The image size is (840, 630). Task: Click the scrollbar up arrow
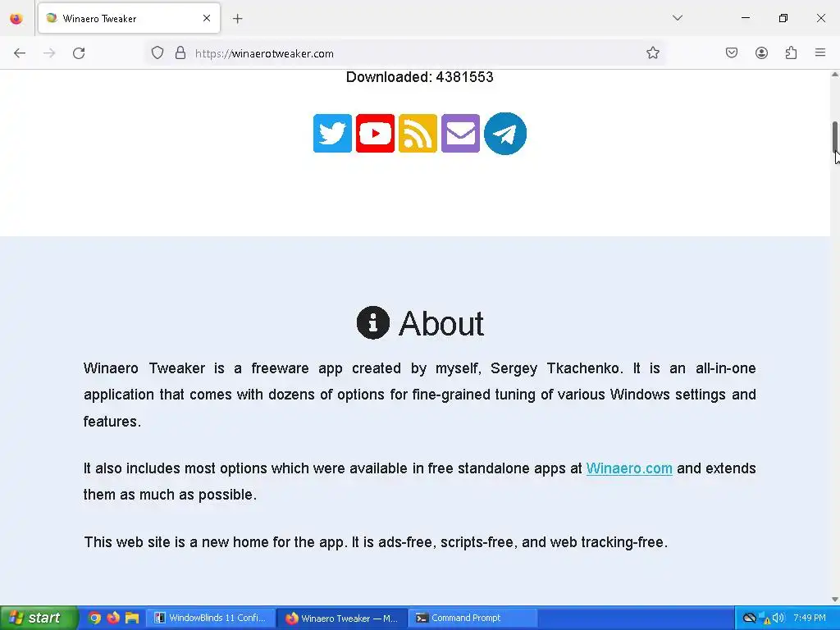[x=834, y=75]
